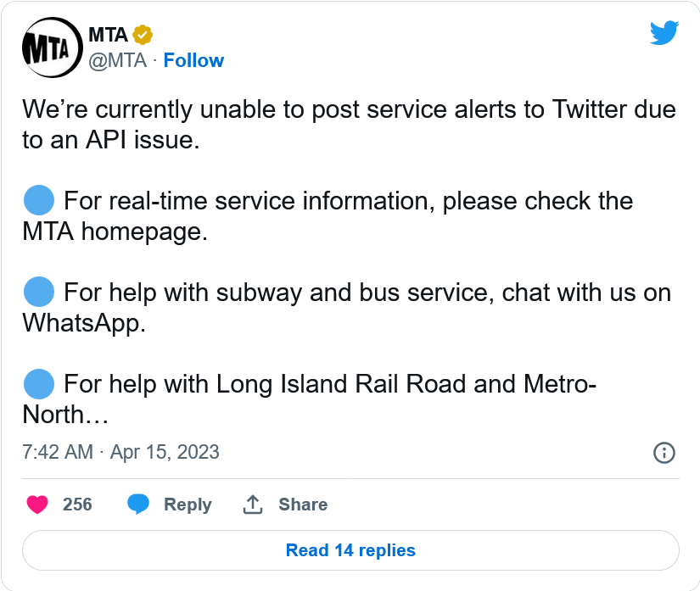Viewport: 700px width, 591px height.
Task: Click the gold verified badge beside MTA
Action: click(x=143, y=35)
